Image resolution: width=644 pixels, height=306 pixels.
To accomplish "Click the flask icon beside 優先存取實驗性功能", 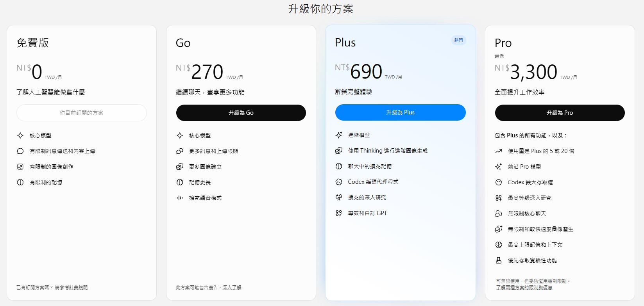I will (499, 260).
